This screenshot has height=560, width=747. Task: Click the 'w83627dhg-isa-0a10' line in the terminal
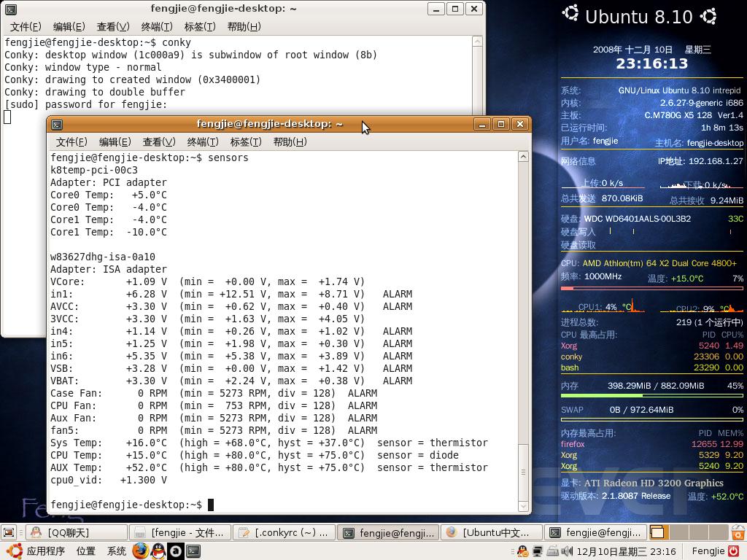click(x=102, y=257)
